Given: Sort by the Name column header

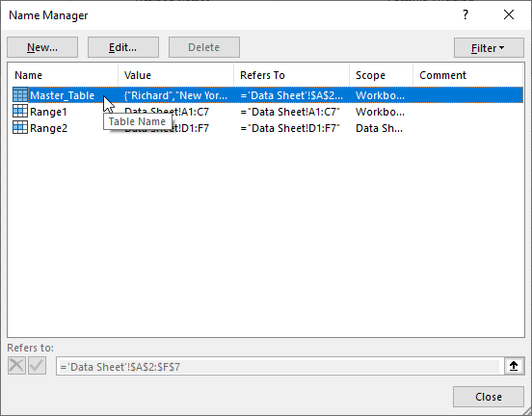Looking at the screenshot, I should (x=63, y=75).
